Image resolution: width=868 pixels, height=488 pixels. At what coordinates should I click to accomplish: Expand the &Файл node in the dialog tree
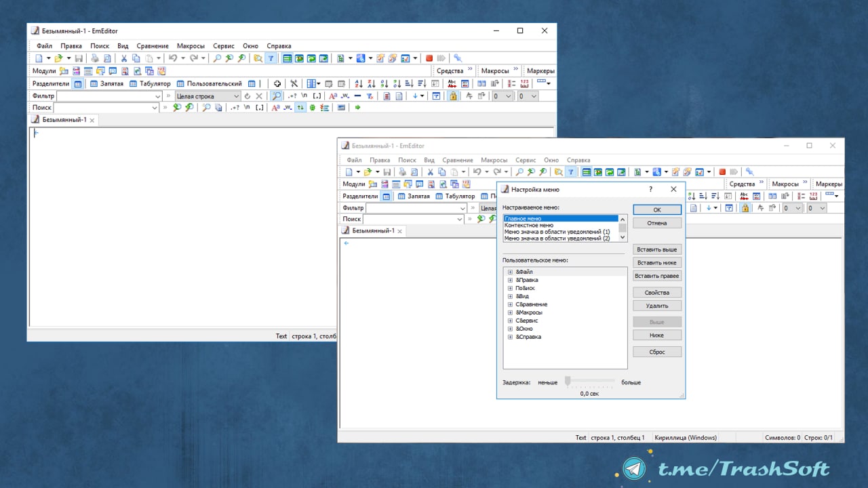[x=510, y=272]
